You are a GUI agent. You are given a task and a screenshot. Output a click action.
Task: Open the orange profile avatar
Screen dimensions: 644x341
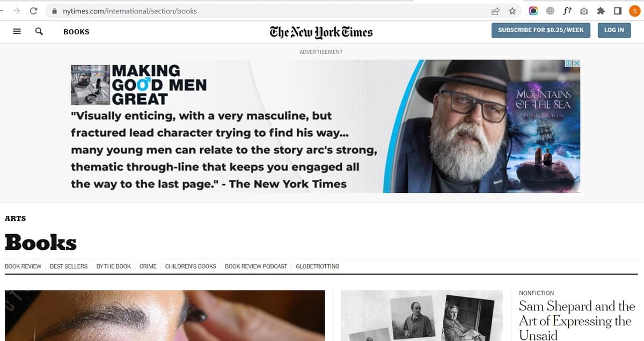click(x=634, y=11)
